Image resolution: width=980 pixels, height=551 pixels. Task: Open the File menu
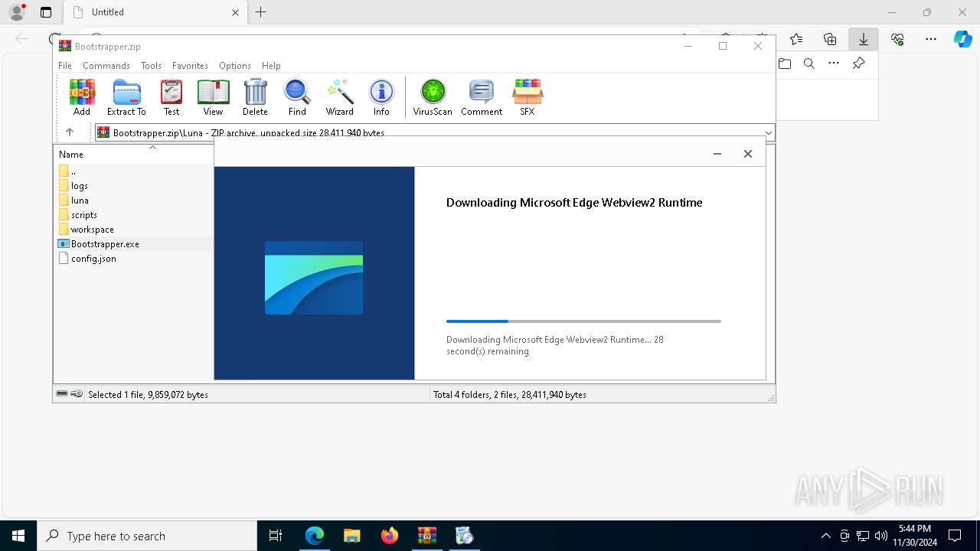coord(65,66)
